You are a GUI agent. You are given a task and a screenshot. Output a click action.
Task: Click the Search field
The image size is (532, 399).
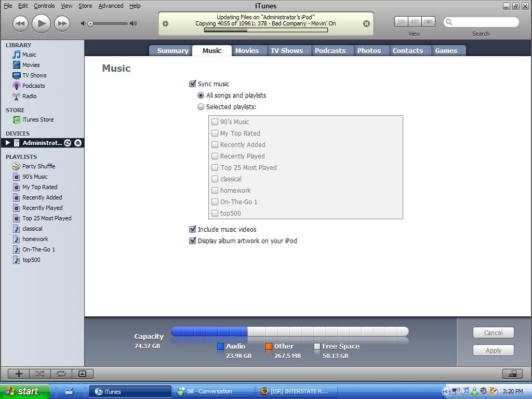[481, 22]
